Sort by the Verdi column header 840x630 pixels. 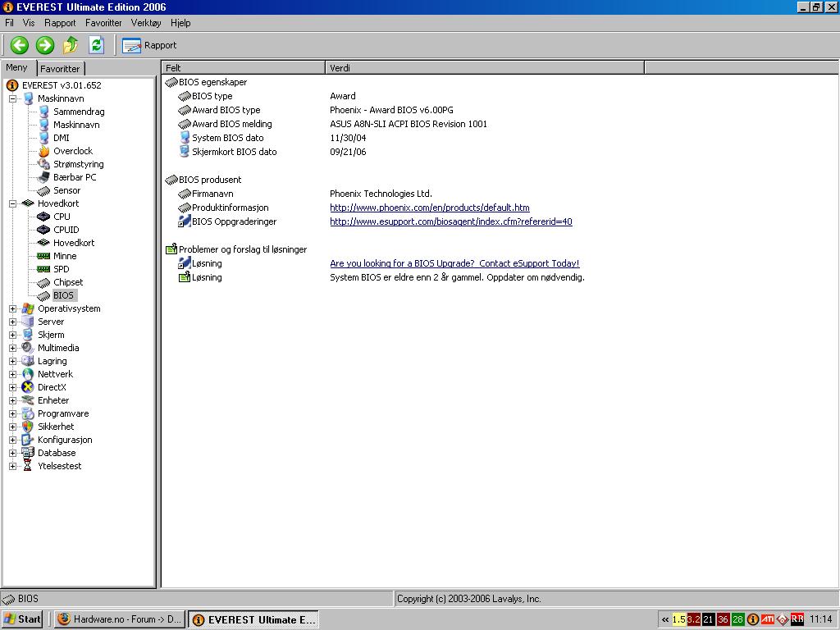tap(485, 68)
